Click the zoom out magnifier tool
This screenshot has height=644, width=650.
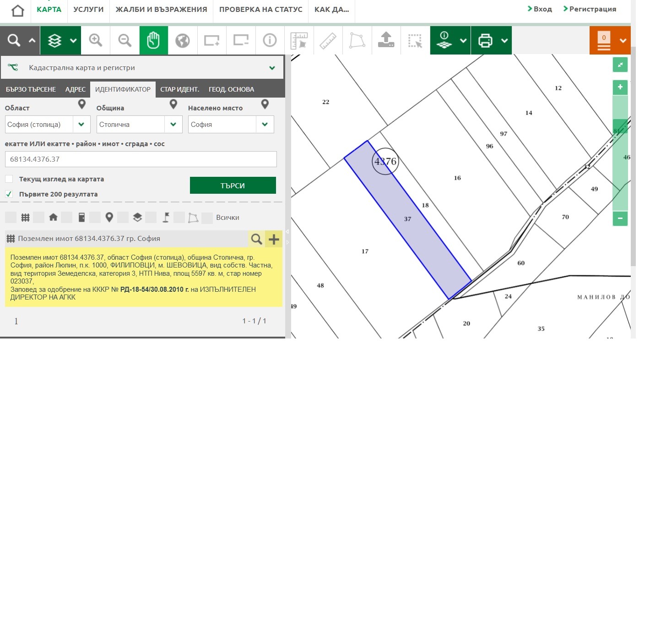pos(125,40)
